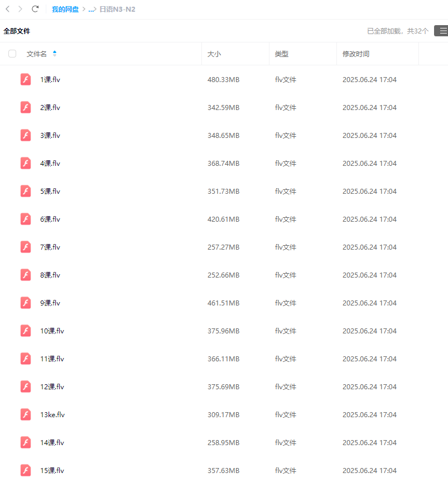Click the size value 461.51MB
Screen dimensions: 448x487
(223, 303)
